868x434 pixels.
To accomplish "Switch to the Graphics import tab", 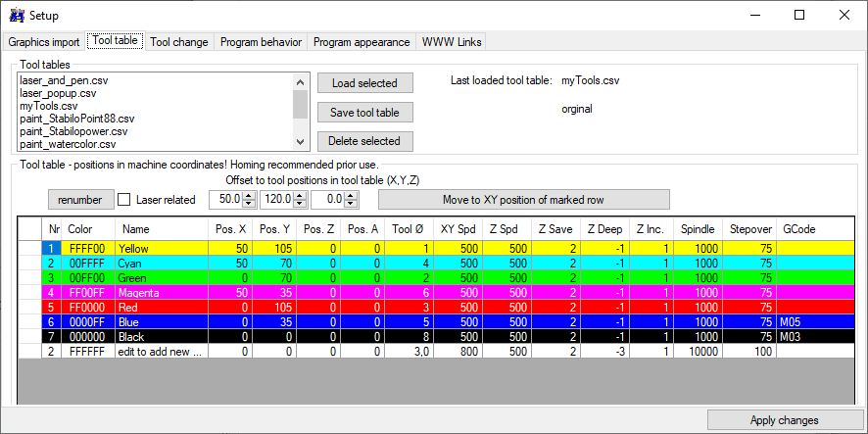I will coord(44,42).
